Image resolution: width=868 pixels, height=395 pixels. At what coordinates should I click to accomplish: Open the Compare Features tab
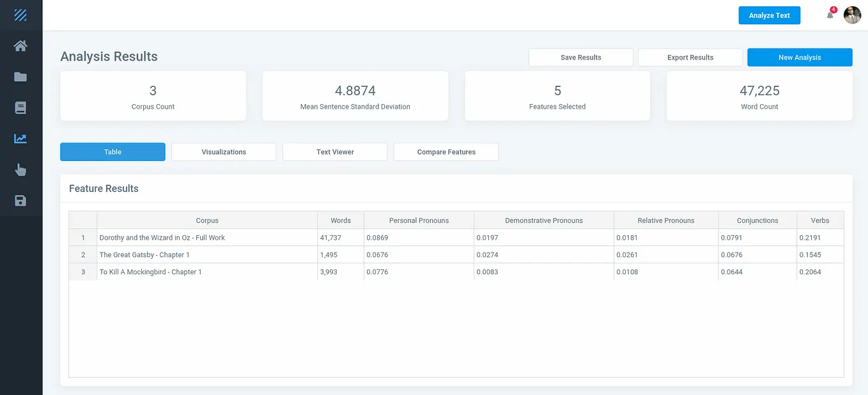point(446,151)
